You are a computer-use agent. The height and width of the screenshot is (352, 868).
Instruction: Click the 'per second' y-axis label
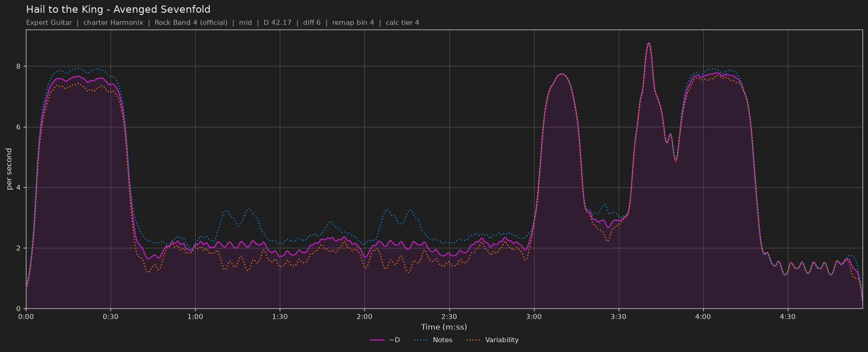(9, 169)
